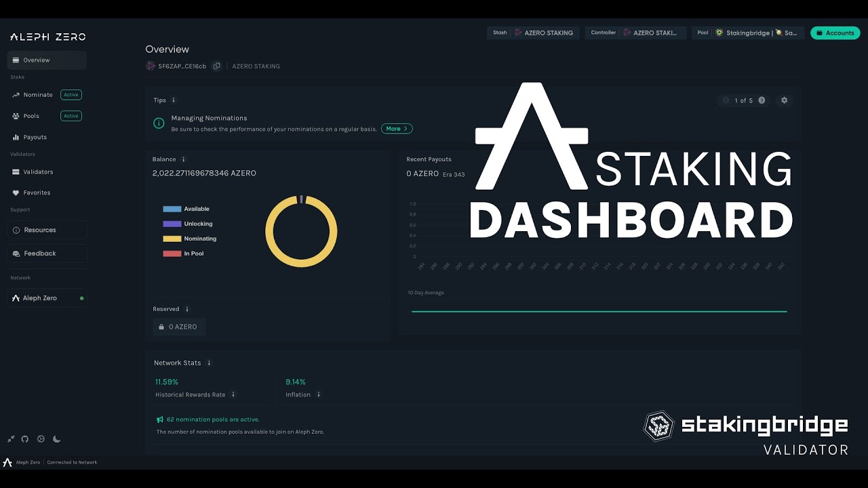868x488 pixels.
Task: Open the Inflation info icon
Action: pos(318,394)
